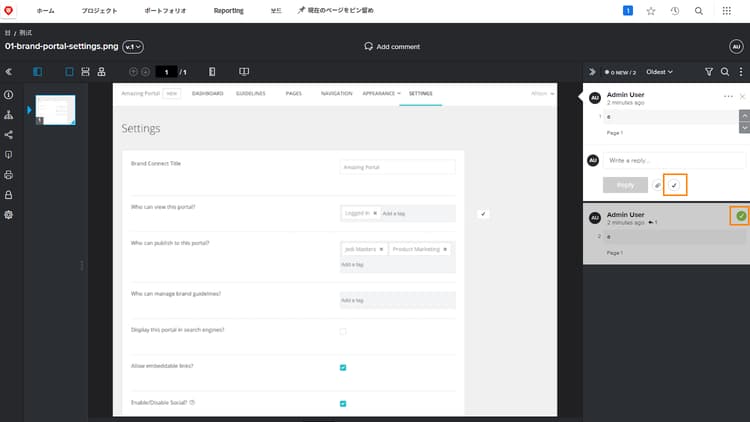Click the global search icon in top bar
Viewport: 750px width, 422px height.
tap(699, 11)
